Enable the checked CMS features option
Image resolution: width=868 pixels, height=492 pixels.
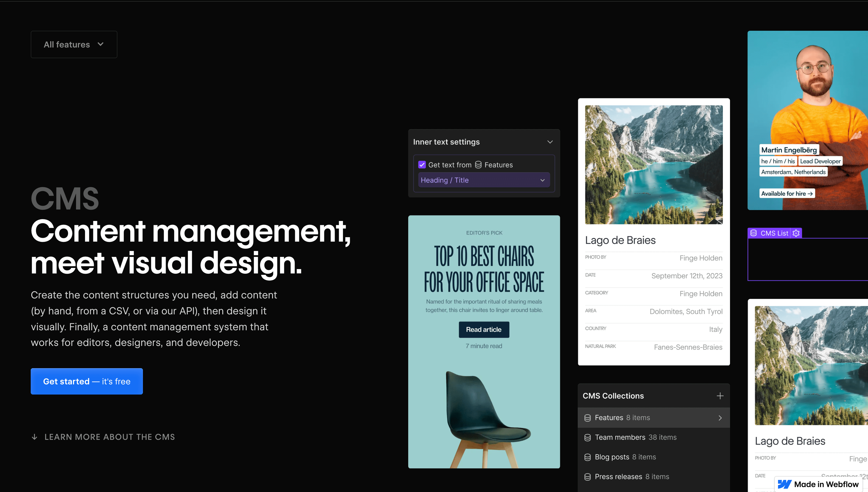422,164
